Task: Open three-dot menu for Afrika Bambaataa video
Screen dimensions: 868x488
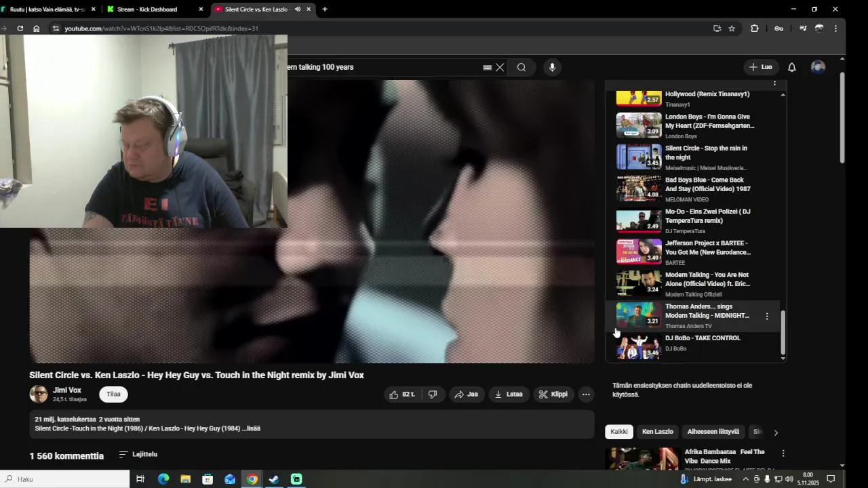Action: point(783,453)
